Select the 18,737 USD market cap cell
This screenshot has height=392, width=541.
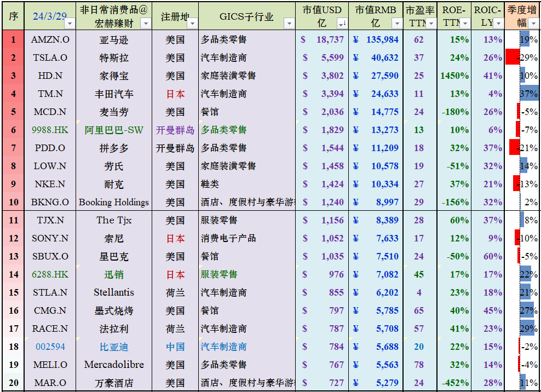[322, 39]
